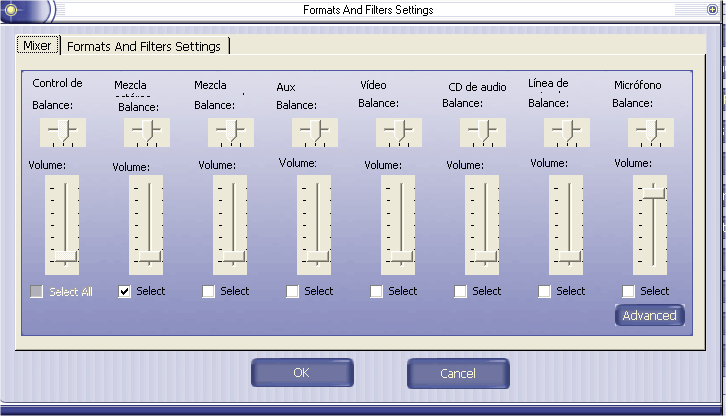Click the Vídeo channel label

(373, 85)
